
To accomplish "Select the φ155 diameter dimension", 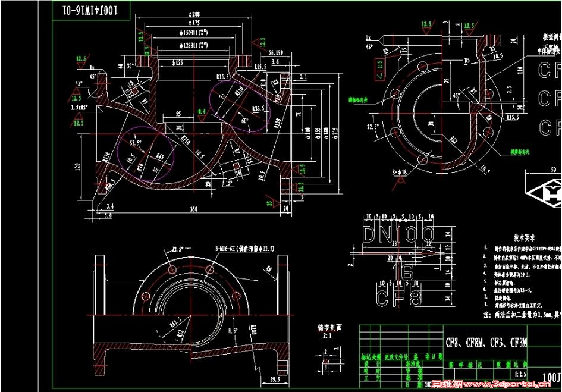I will 317,133.
